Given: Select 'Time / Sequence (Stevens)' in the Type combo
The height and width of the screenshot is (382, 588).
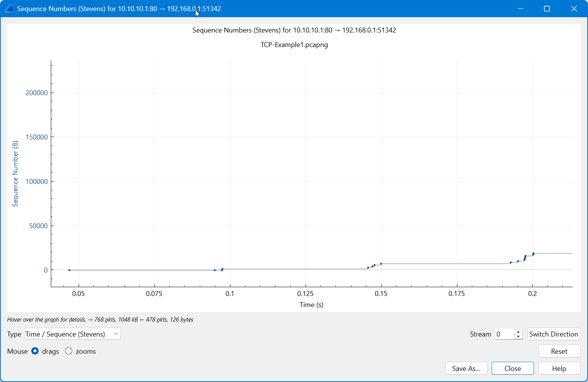Looking at the screenshot, I should tap(65, 334).
